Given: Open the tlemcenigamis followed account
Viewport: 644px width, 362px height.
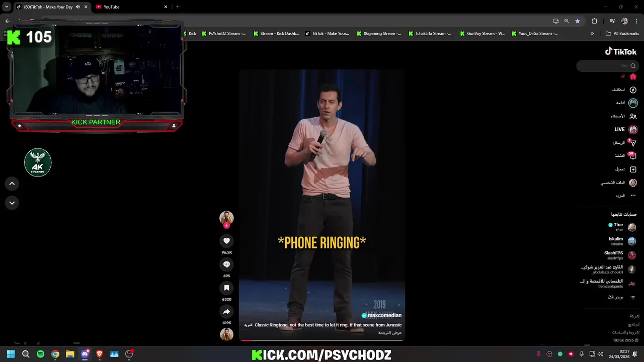Looking at the screenshot, I should 608,283.
